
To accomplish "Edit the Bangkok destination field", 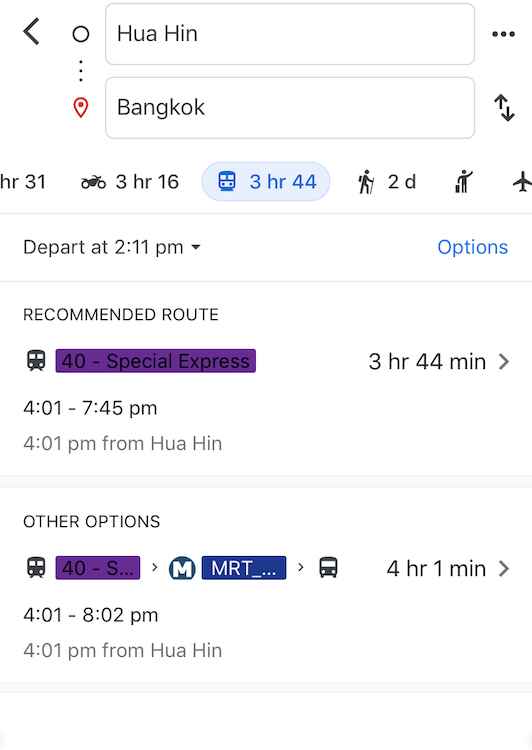I will point(290,108).
